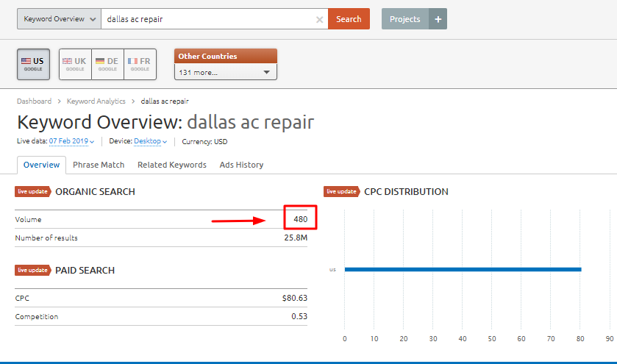The image size is (617, 364).
Task: Select the UK Google database
Action: click(x=75, y=64)
